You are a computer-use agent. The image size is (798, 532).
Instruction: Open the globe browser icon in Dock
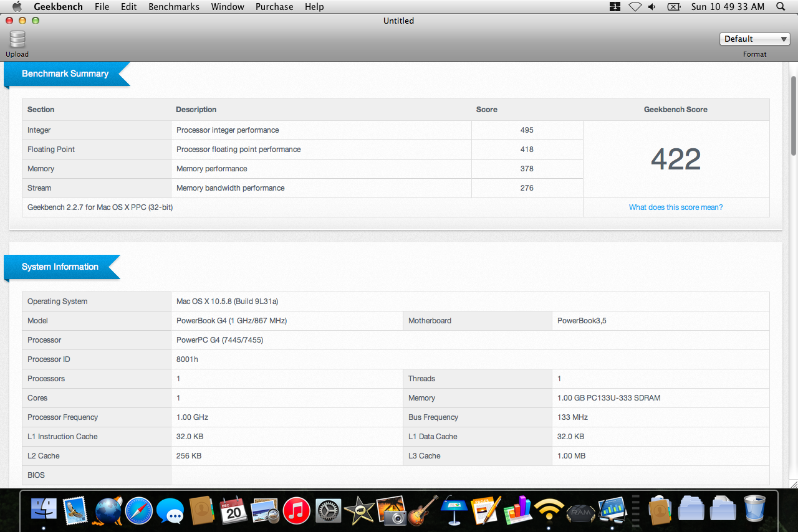(x=107, y=511)
